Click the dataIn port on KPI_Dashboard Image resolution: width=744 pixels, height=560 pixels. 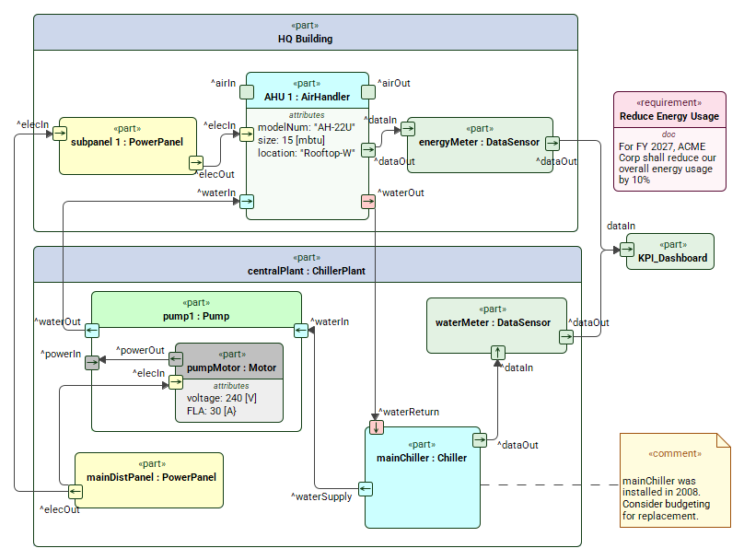tap(627, 250)
